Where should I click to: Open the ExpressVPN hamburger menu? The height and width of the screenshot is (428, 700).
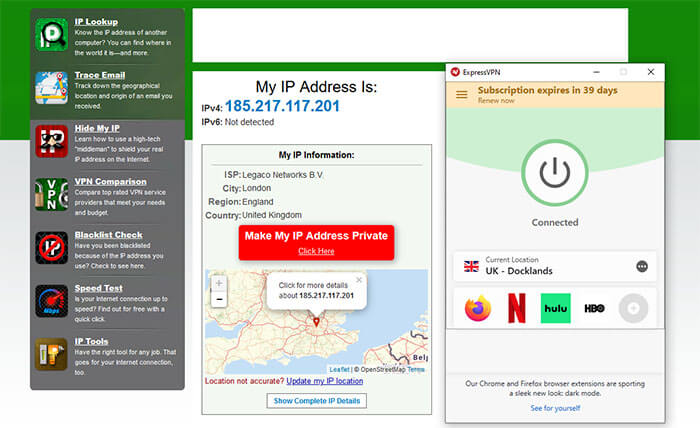[462, 95]
